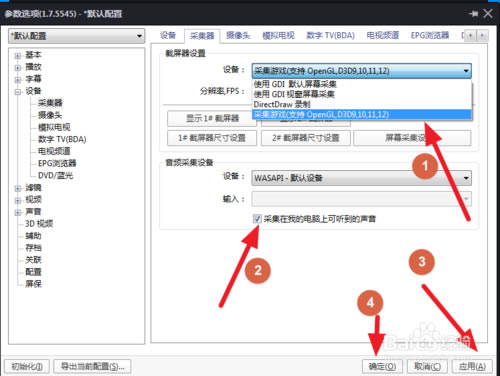Click the 应用(A) button
The height and width of the screenshot is (376, 500).
pos(472,366)
